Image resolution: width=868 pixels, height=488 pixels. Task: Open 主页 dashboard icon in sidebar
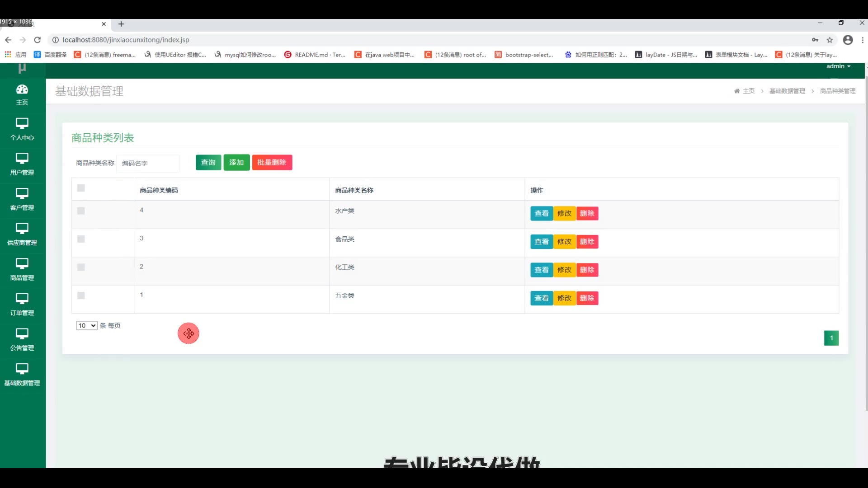pos(22,89)
